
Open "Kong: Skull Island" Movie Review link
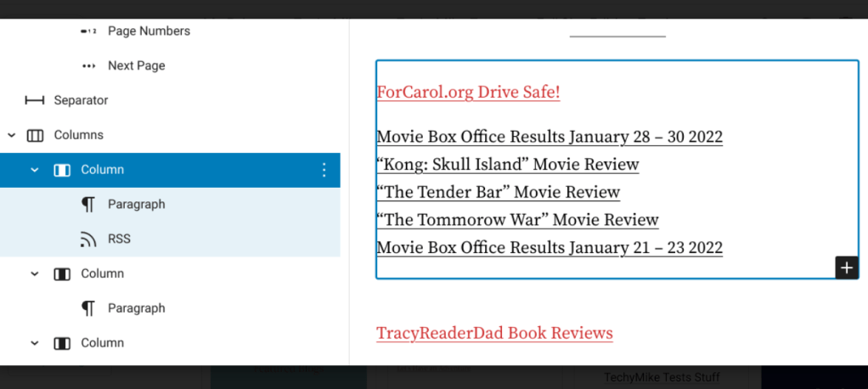[507, 164]
